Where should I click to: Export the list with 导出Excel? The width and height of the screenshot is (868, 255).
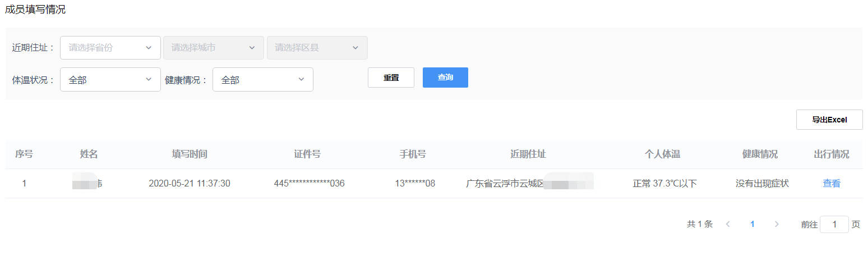coord(829,120)
